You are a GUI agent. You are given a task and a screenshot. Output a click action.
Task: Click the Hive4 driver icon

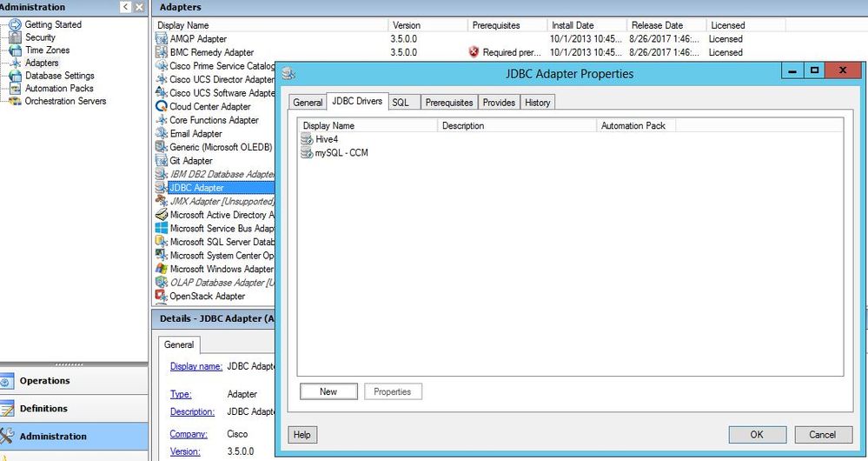pos(307,139)
